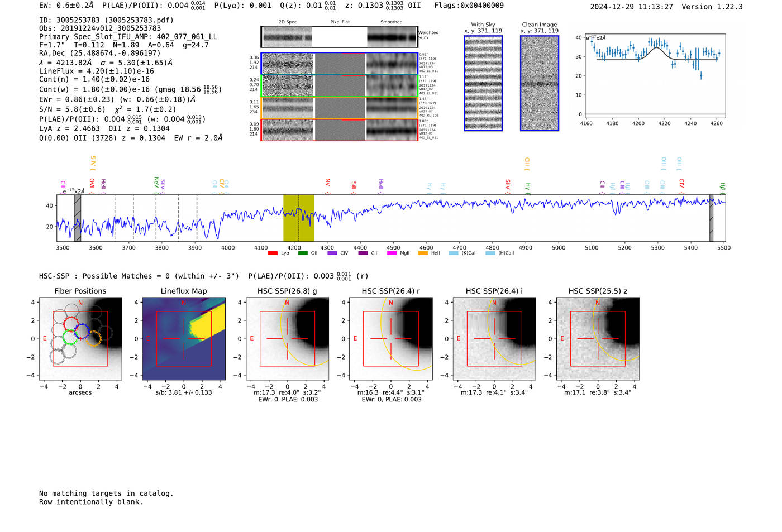Click the green NeV line marker
This screenshot has height=532, width=782.
[x=156, y=185]
